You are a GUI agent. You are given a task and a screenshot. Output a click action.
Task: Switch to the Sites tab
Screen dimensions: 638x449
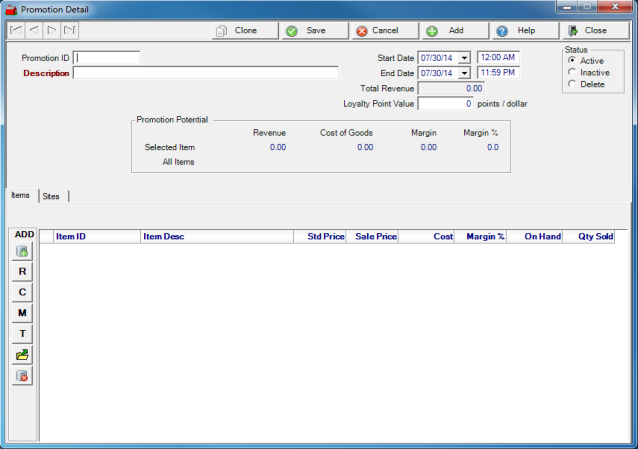(51, 197)
